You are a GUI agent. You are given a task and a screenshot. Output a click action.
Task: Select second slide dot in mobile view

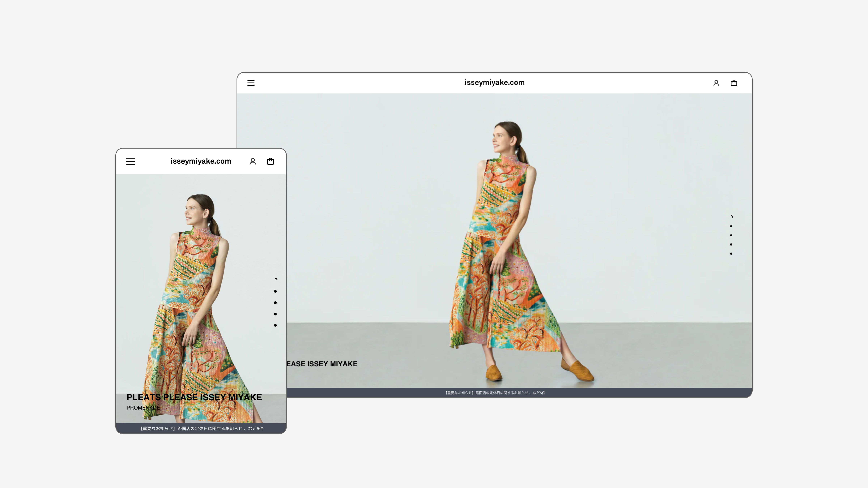point(275,291)
